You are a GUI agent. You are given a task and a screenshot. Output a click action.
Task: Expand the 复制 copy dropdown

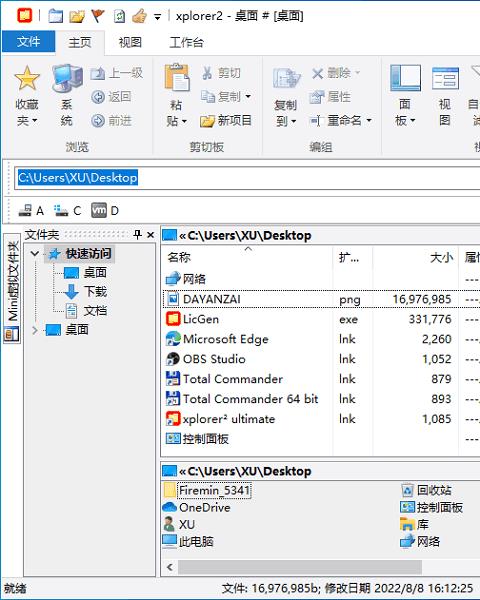pos(248,96)
